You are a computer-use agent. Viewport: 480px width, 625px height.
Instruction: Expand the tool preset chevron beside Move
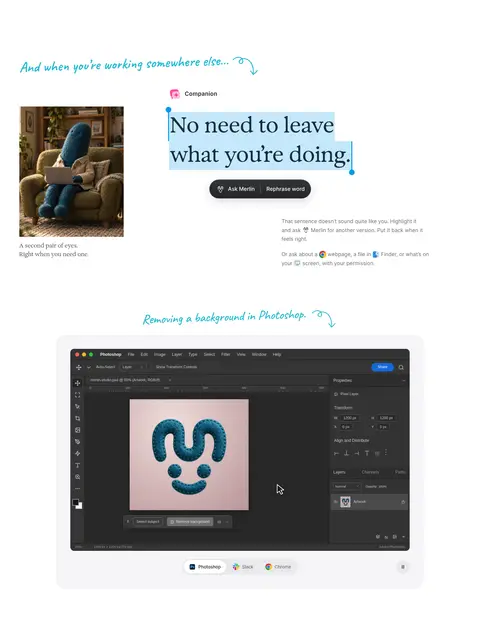[x=89, y=367]
